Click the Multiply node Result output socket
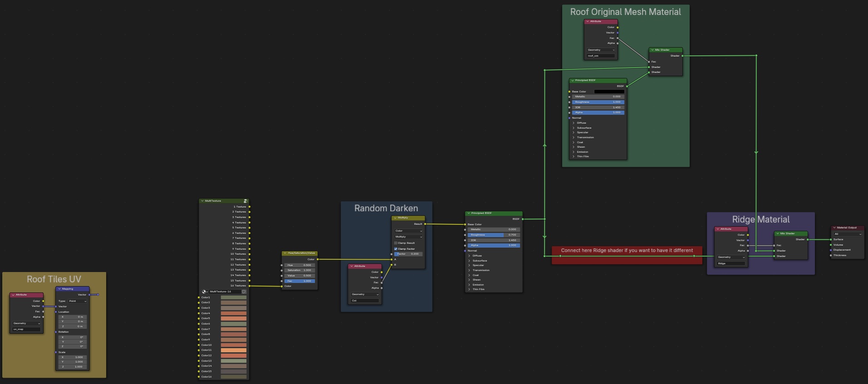 [425, 224]
